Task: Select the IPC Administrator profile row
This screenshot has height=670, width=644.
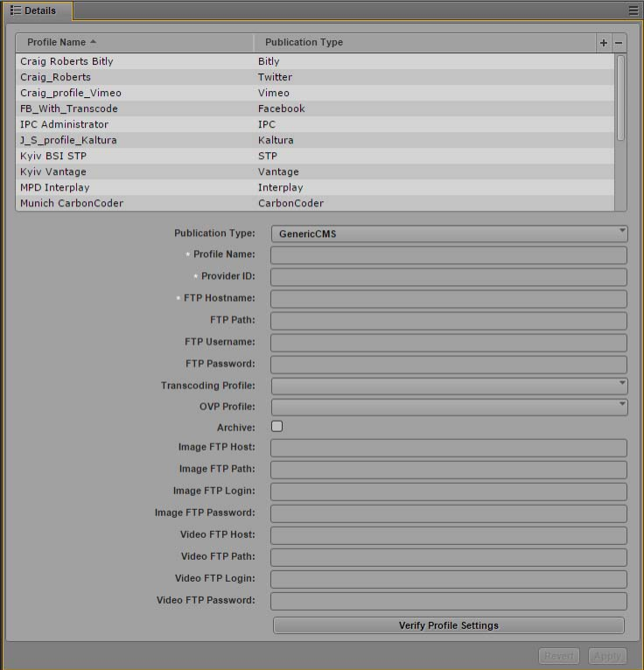Action: (x=315, y=125)
